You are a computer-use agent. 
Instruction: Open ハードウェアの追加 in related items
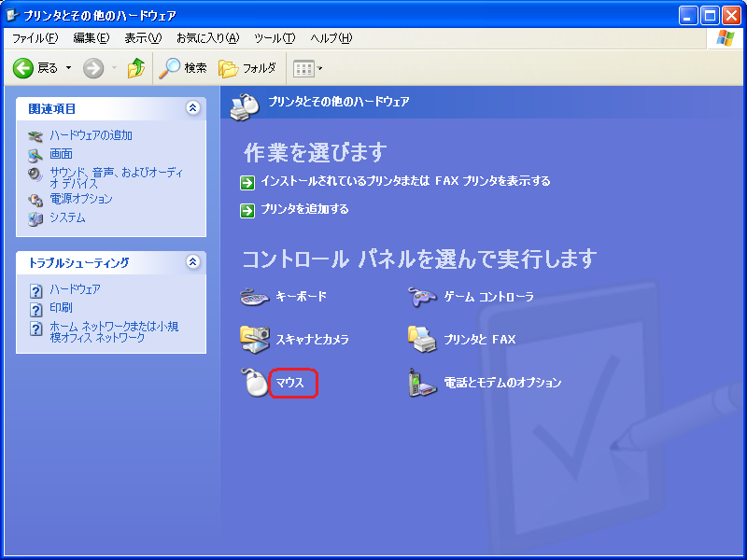point(91,135)
